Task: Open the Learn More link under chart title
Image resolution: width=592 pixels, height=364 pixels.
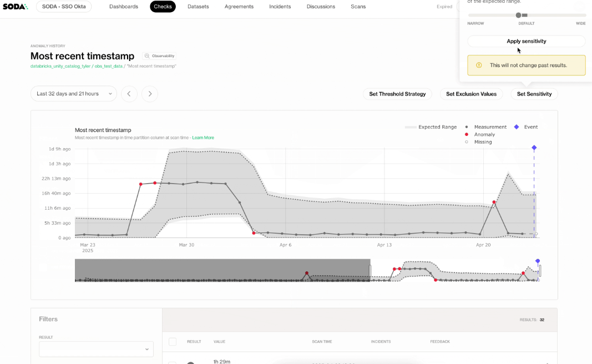Action: [203, 138]
